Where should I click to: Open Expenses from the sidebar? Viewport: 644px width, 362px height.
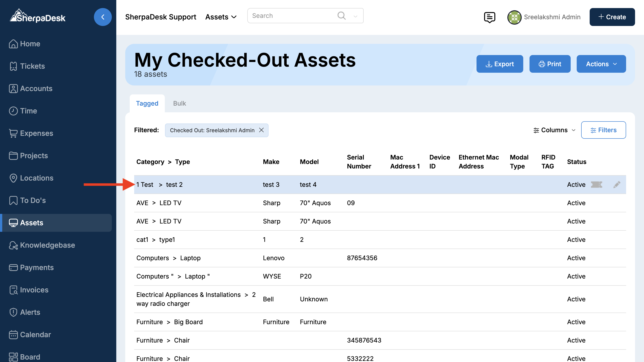click(x=36, y=133)
